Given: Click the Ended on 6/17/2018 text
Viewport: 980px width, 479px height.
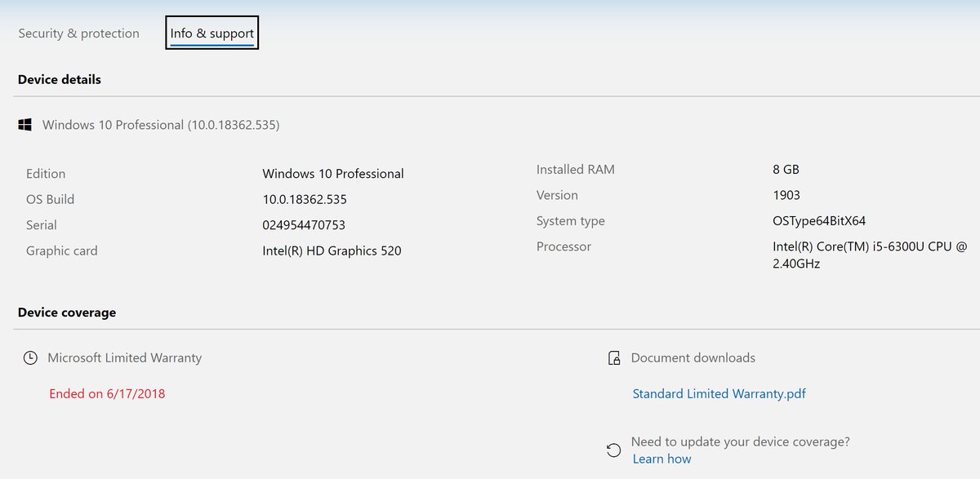Looking at the screenshot, I should pyautogui.click(x=107, y=393).
